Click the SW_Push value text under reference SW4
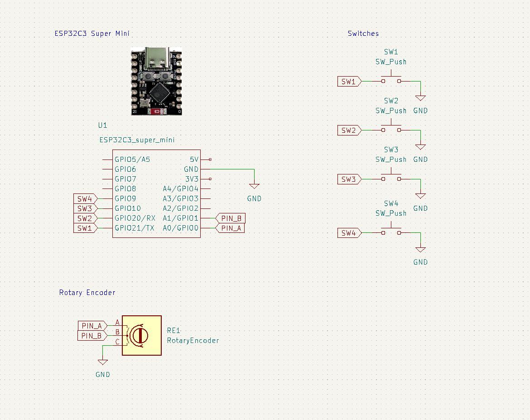The image size is (530, 420). tap(391, 213)
